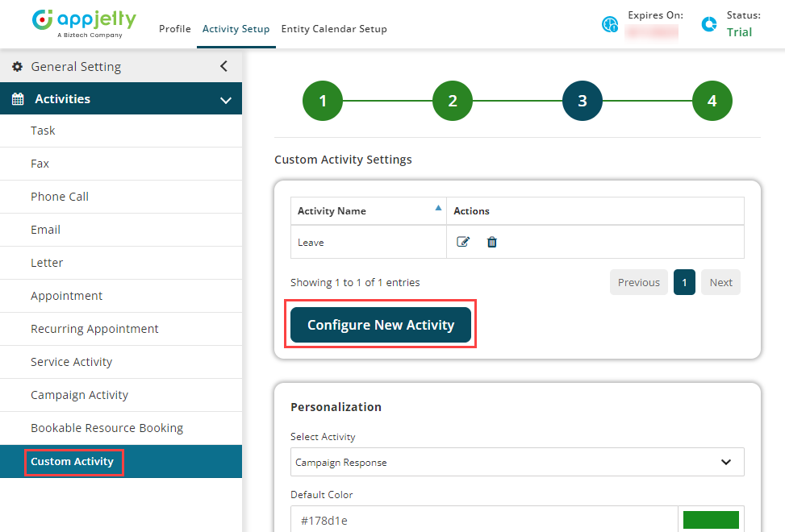Click the Activities calendar icon
Image resolution: width=785 pixels, height=532 pixels.
tap(18, 99)
